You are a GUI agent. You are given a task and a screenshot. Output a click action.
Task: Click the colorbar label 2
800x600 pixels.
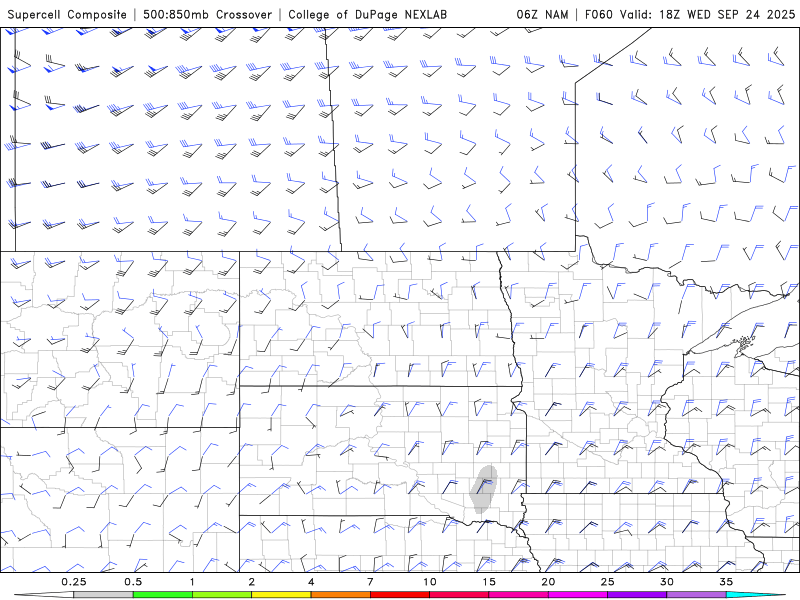(252, 582)
